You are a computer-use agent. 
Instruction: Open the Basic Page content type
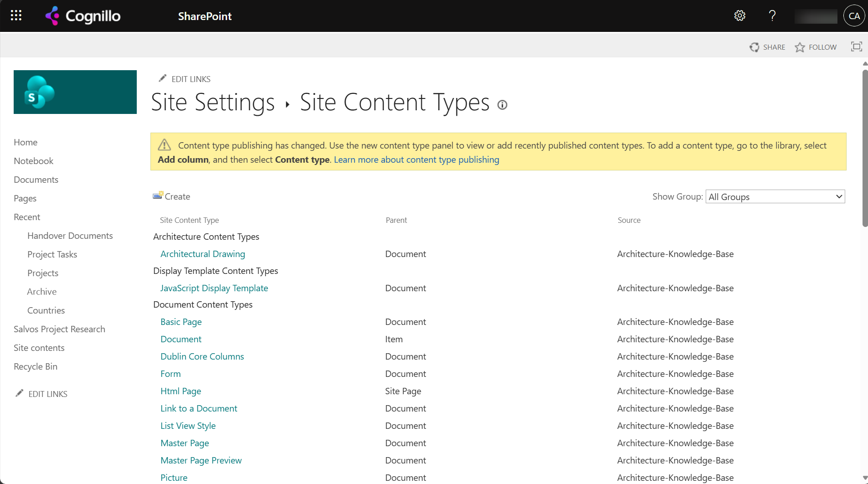coord(181,322)
